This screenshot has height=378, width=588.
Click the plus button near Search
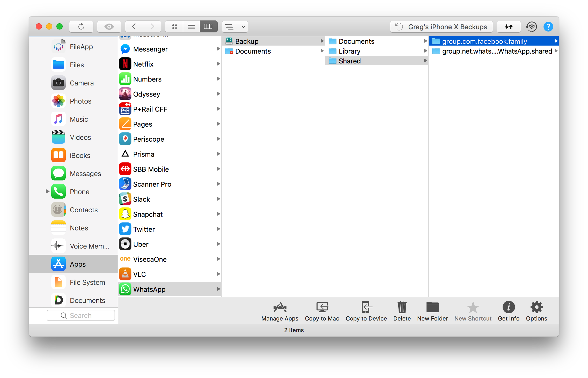pyautogui.click(x=37, y=315)
